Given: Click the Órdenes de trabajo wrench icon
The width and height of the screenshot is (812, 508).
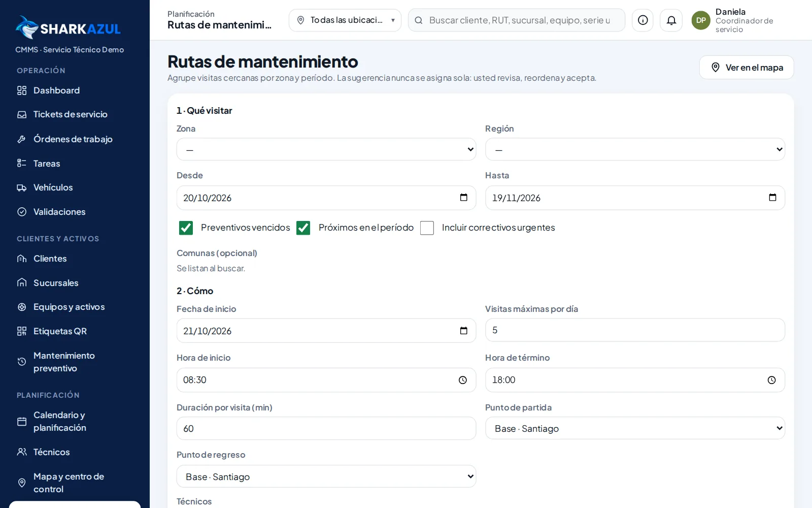Looking at the screenshot, I should point(22,139).
